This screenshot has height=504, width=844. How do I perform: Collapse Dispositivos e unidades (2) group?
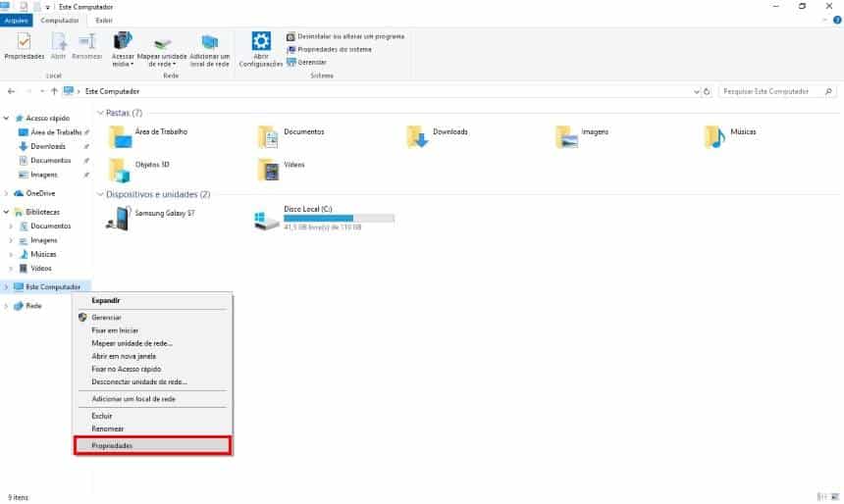[x=100, y=194]
